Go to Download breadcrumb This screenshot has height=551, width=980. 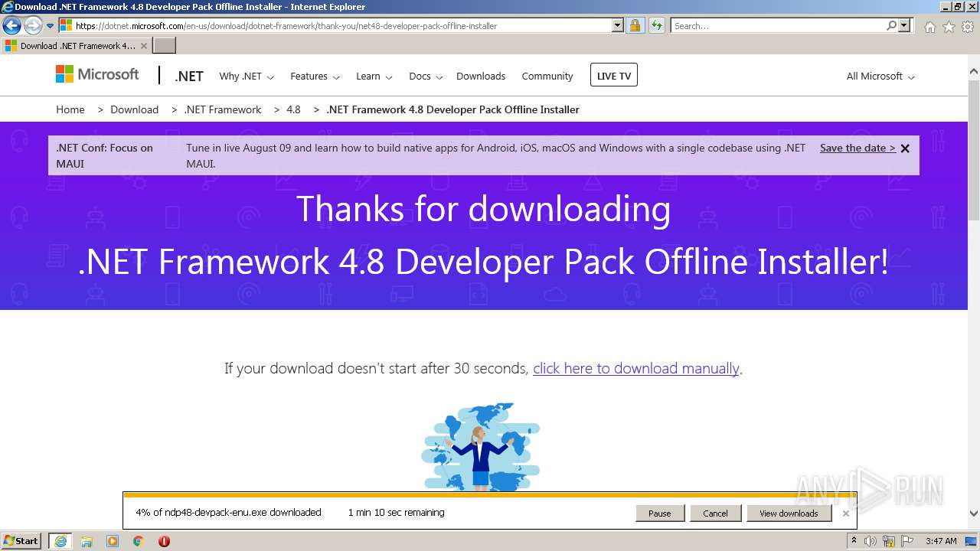(134, 109)
